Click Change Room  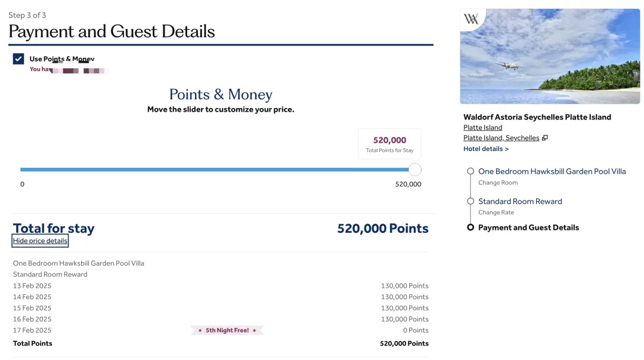(x=497, y=183)
